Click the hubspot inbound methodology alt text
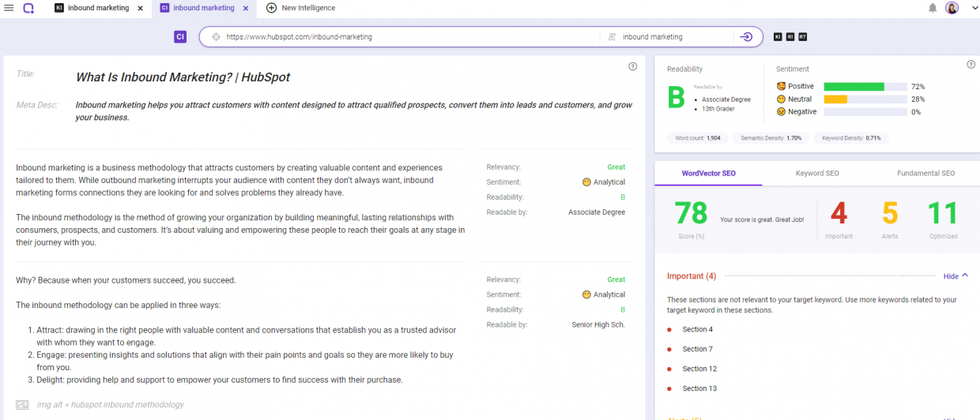980x420 pixels. click(x=110, y=405)
